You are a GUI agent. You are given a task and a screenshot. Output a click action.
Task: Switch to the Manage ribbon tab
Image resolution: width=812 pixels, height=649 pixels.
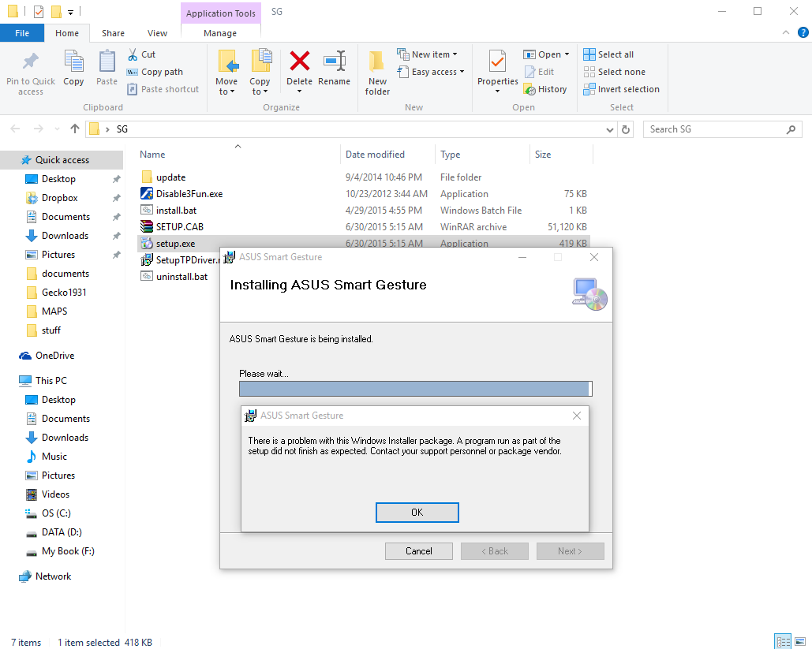[x=220, y=33]
